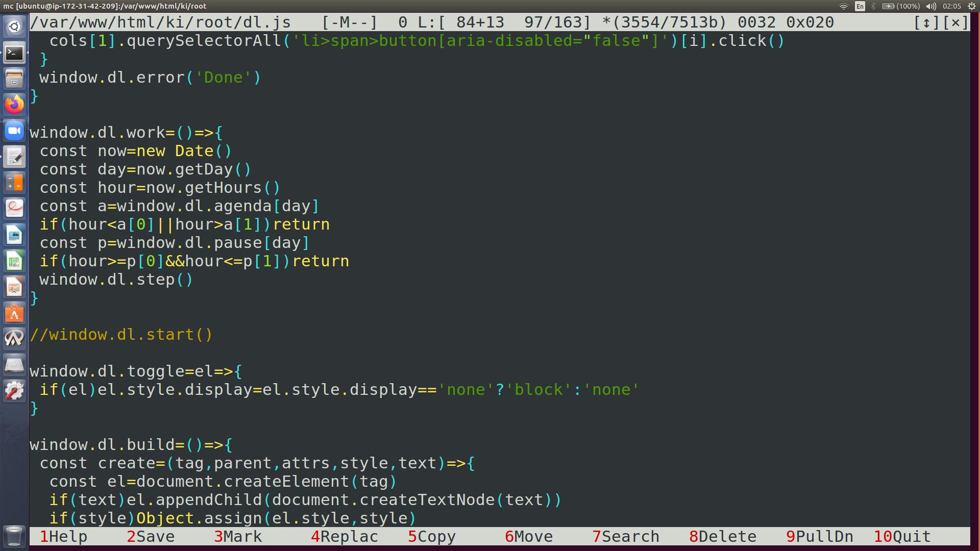Open the 9PullDn menu
980x551 pixels.
click(820, 537)
